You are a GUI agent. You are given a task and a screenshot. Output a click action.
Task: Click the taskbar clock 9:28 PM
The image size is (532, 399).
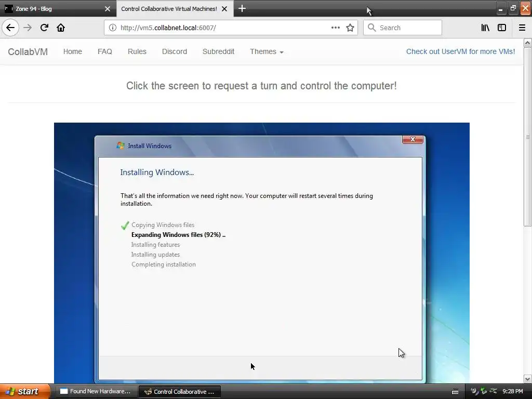pyautogui.click(x=513, y=392)
